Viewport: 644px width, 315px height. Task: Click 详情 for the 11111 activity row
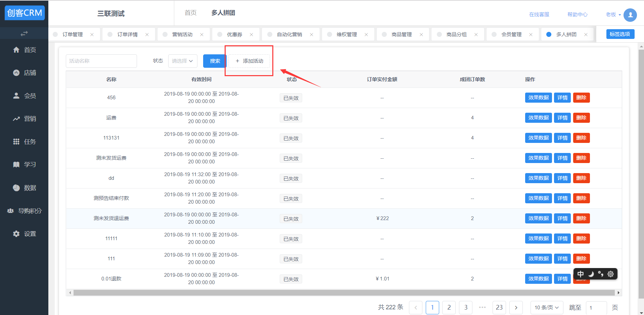tap(562, 239)
